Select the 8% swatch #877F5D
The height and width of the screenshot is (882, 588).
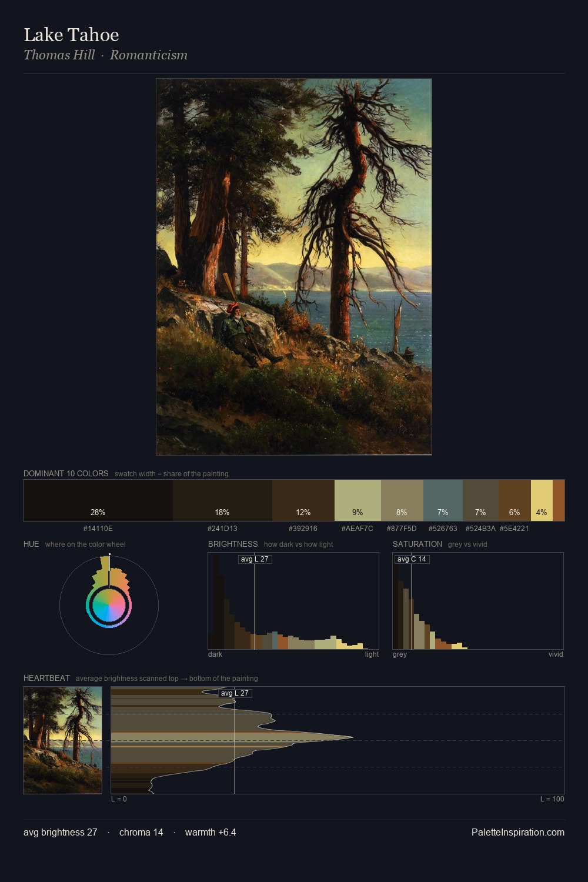coord(402,500)
